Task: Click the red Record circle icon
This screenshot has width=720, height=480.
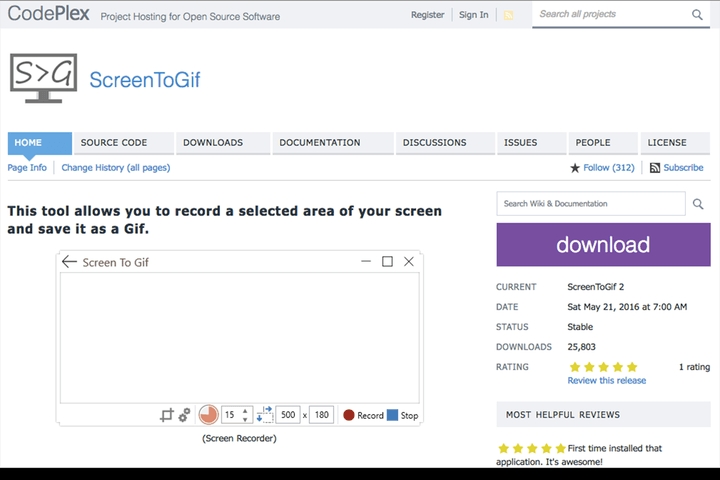Action: [x=349, y=415]
